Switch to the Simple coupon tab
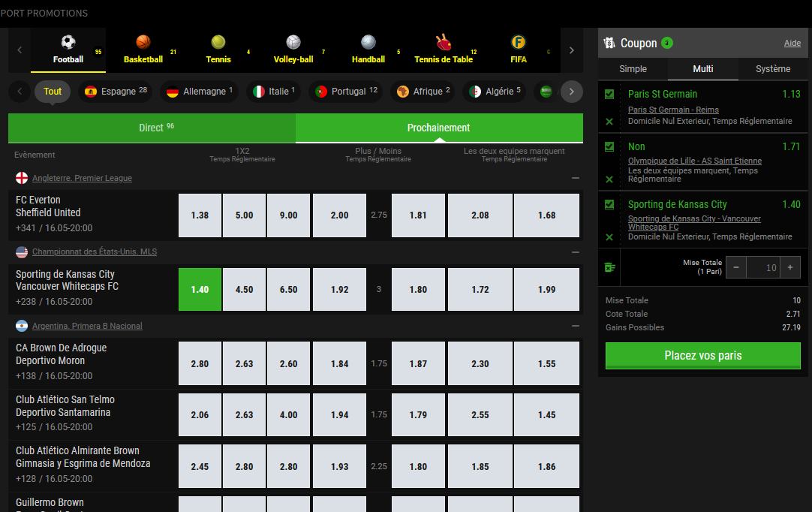The width and height of the screenshot is (812, 512). 633,69
